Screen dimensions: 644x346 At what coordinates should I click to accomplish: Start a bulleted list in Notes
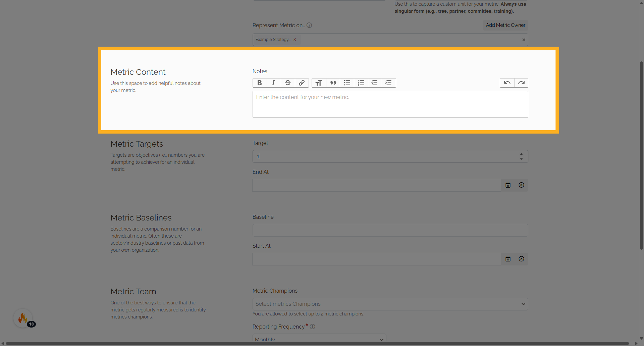pos(347,83)
